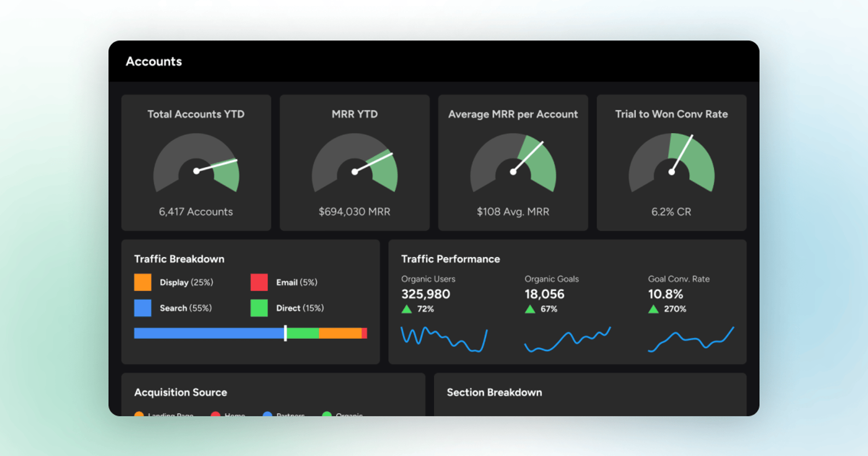Viewport: 868px width, 456px height.
Task: Click the green Direct legend icon
Action: (259, 308)
